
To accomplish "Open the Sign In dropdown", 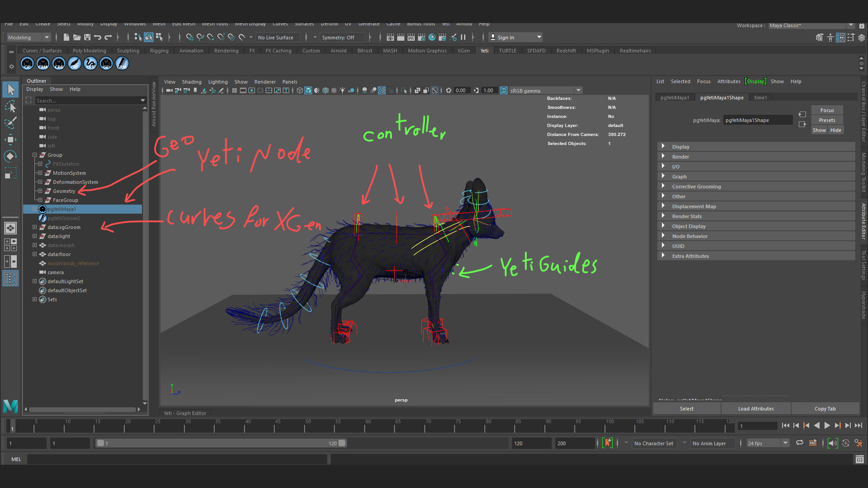I will coord(516,37).
